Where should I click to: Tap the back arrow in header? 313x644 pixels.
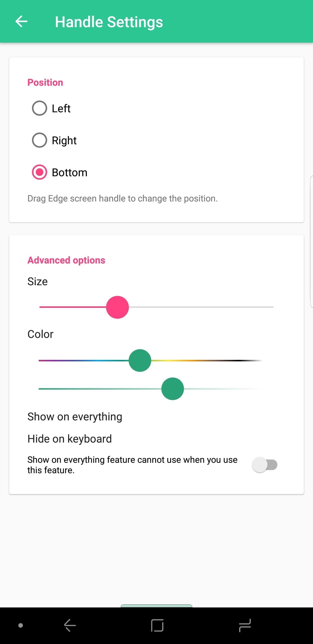[x=22, y=22]
